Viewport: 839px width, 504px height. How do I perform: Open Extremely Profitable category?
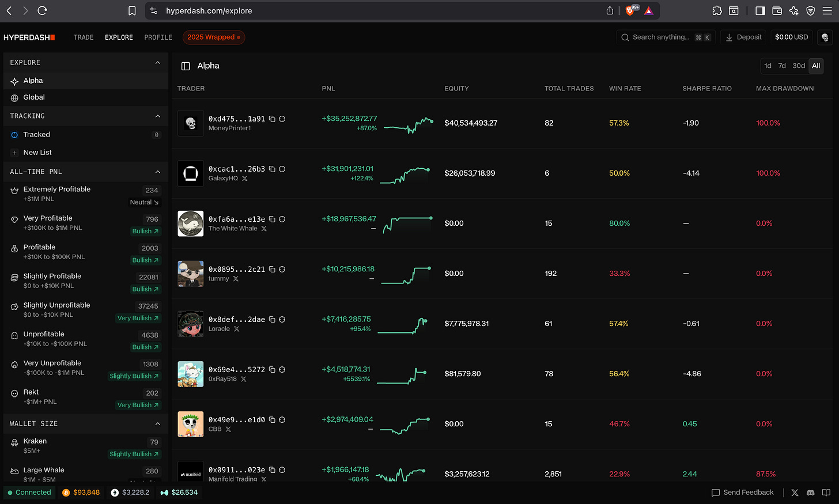click(85, 195)
